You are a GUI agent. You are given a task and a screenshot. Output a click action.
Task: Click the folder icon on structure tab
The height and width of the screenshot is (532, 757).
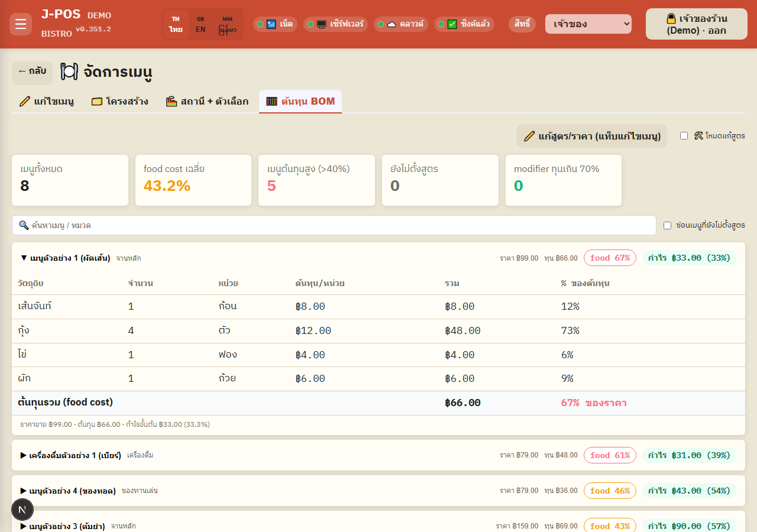coord(97,102)
